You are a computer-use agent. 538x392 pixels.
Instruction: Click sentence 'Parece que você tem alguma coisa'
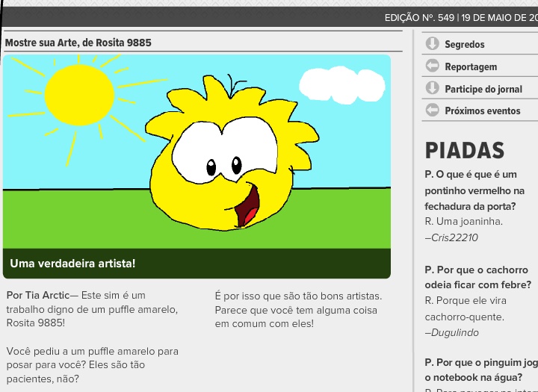pos(296,310)
